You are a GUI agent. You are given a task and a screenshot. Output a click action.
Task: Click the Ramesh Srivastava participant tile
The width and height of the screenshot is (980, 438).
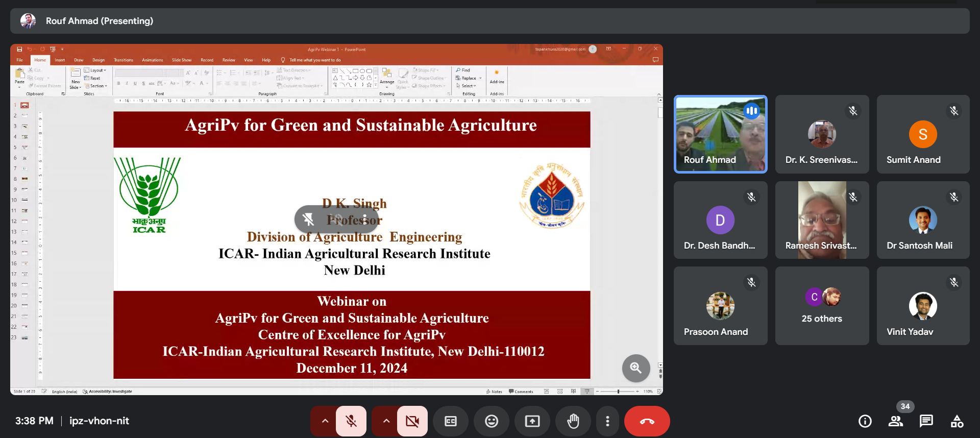click(822, 220)
